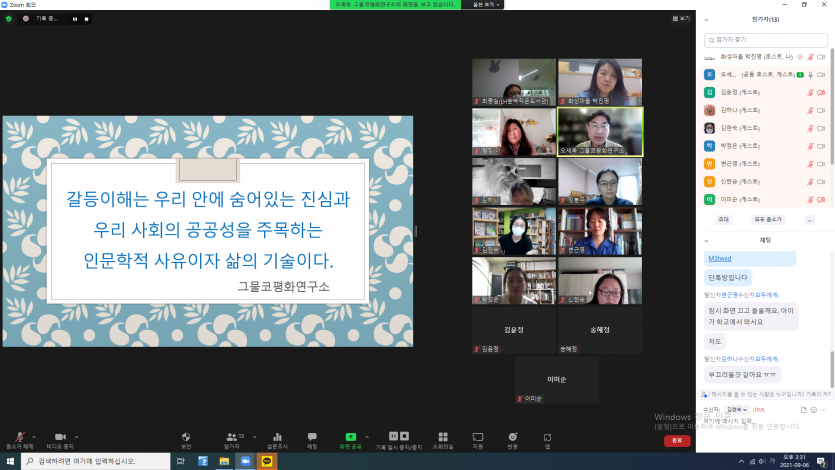Select 김현숙 participant in list

pyautogui.click(x=766, y=128)
